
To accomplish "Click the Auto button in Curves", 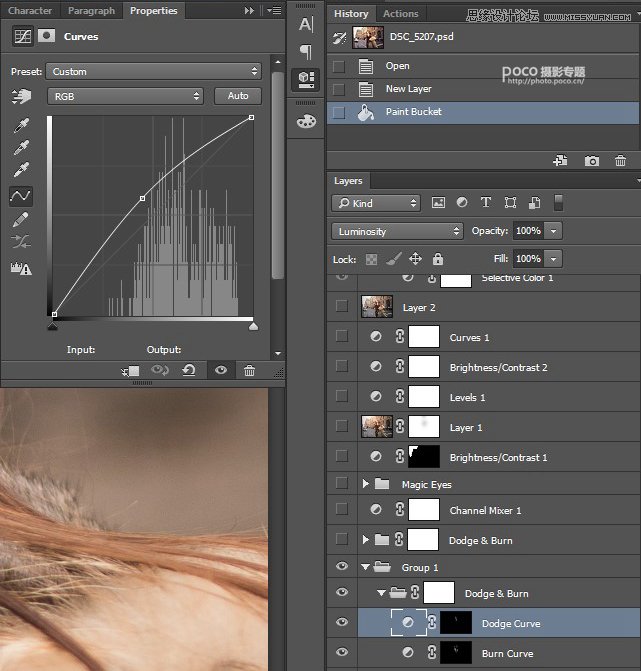I will [238, 96].
